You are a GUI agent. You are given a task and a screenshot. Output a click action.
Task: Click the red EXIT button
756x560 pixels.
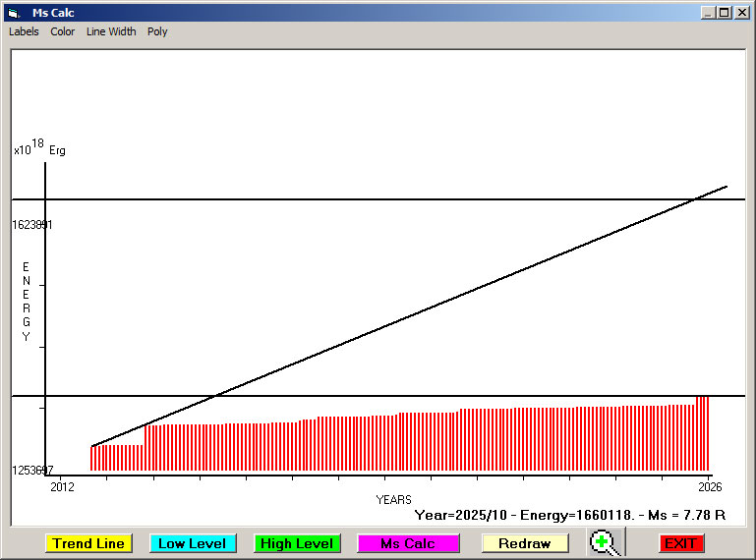680,543
